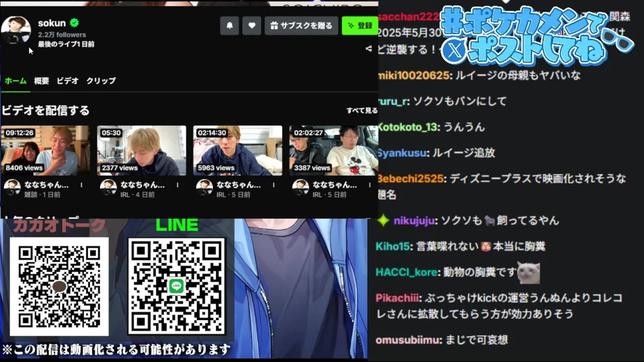This screenshot has height=362, width=644.
Task: Click the 最後のライブ1日前 text
Action: [66, 44]
